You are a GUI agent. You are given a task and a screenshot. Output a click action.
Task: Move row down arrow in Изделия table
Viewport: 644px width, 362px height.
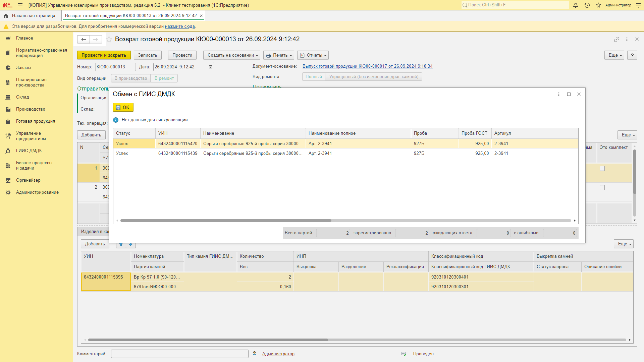[131, 244]
